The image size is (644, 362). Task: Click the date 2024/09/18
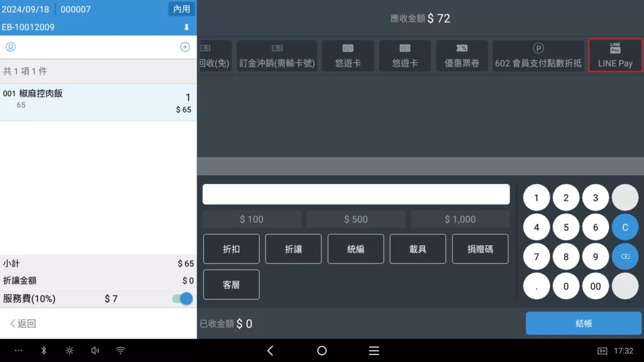(x=25, y=9)
